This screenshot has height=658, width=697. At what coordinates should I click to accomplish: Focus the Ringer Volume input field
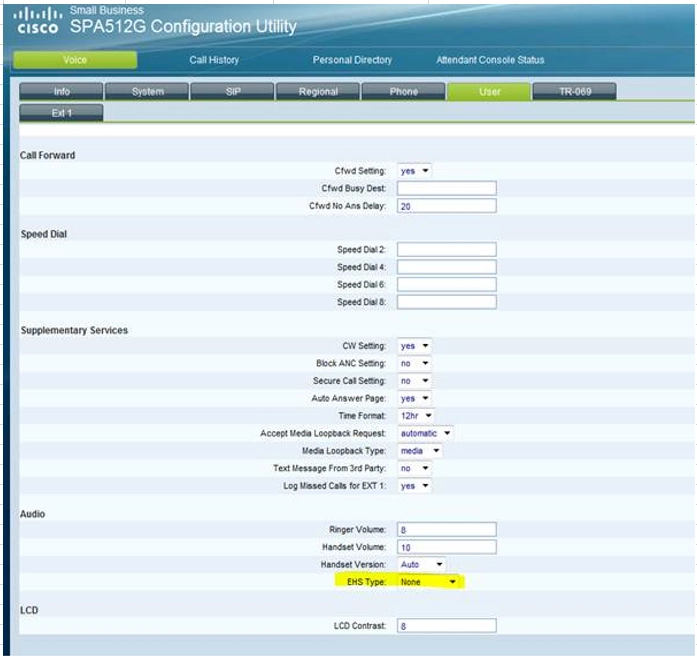(x=446, y=530)
